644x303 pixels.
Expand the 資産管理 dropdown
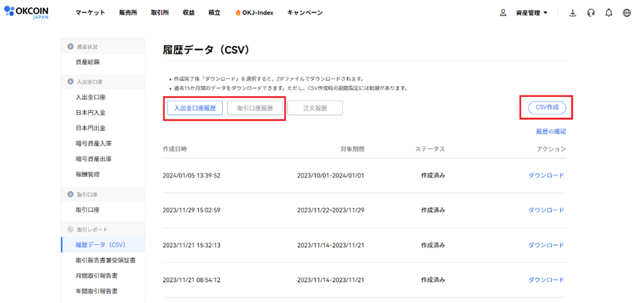[531, 13]
